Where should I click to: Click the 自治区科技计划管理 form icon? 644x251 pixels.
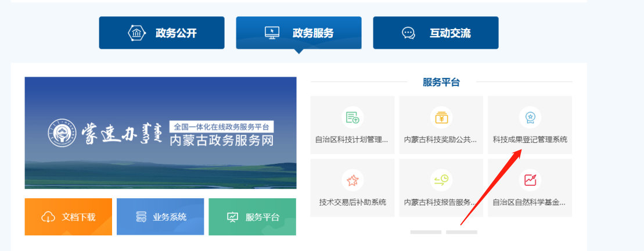coord(352,117)
